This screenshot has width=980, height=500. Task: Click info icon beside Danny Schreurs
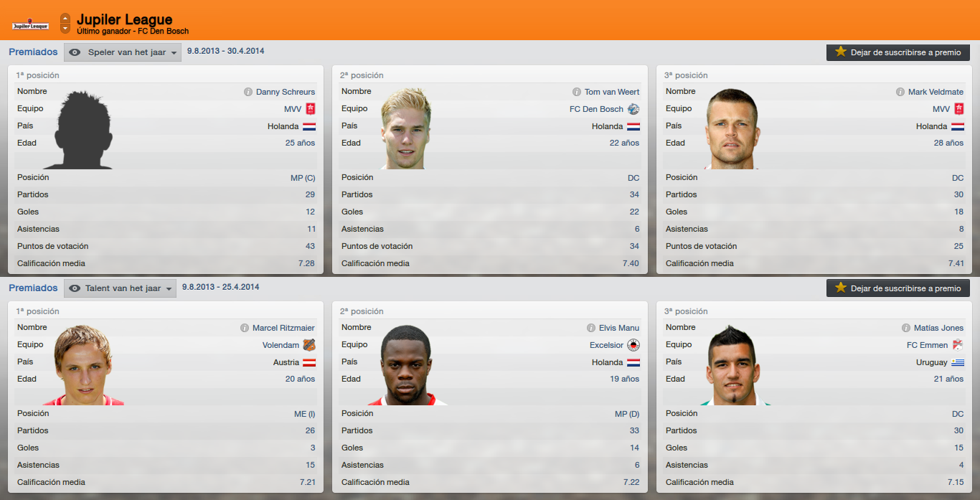point(248,92)
